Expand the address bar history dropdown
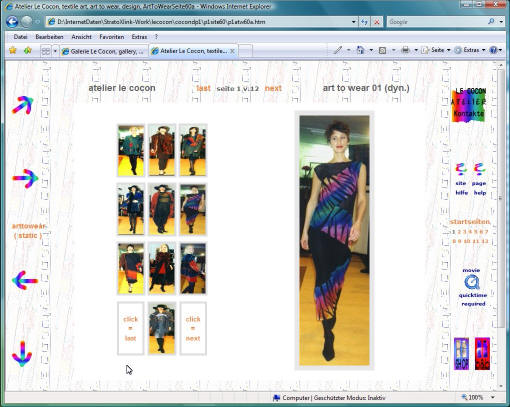This screenshot has height=407, width=510. pos(354,22)
